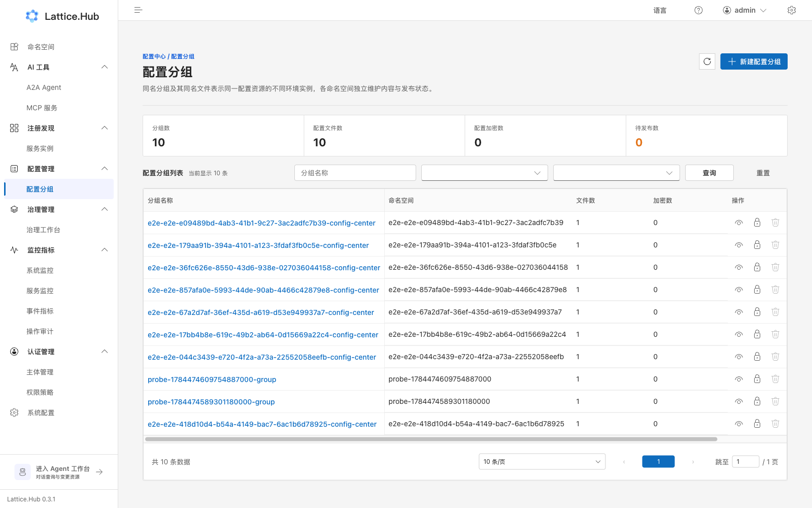Focus the 跳至 page number input
The height and width of the screenshot is (508, 812).
(746, 462)
